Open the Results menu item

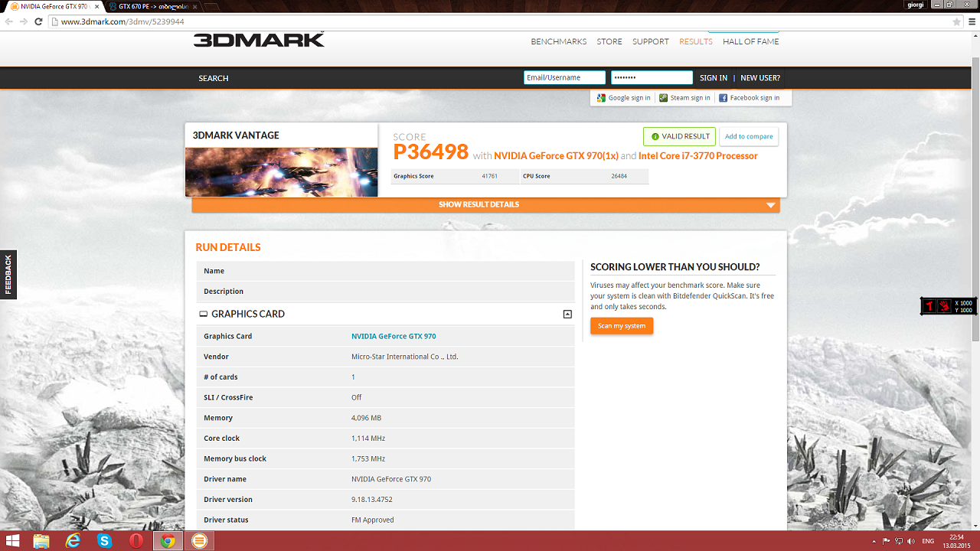[x=696, y=41]
